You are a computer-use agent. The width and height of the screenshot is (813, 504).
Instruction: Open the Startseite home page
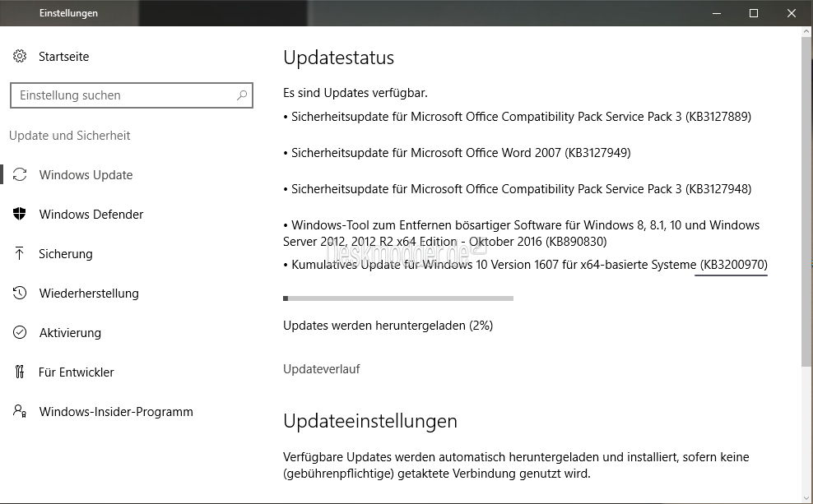tap(64, 57)
